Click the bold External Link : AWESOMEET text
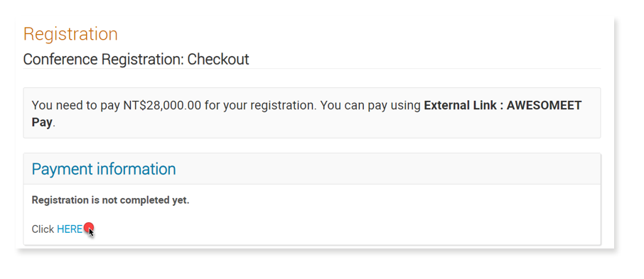The width and height of the screenshot is (644, 279). (x=503, y=106)
